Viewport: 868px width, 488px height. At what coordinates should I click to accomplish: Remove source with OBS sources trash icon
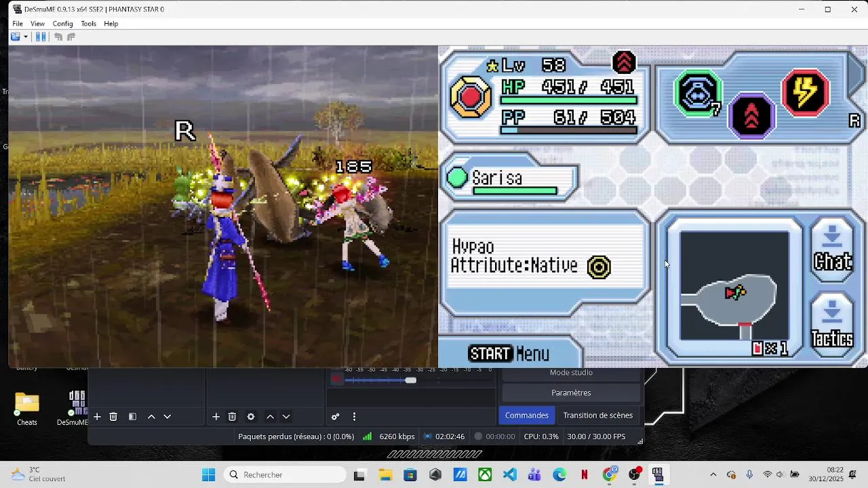(x=232, y=417)
